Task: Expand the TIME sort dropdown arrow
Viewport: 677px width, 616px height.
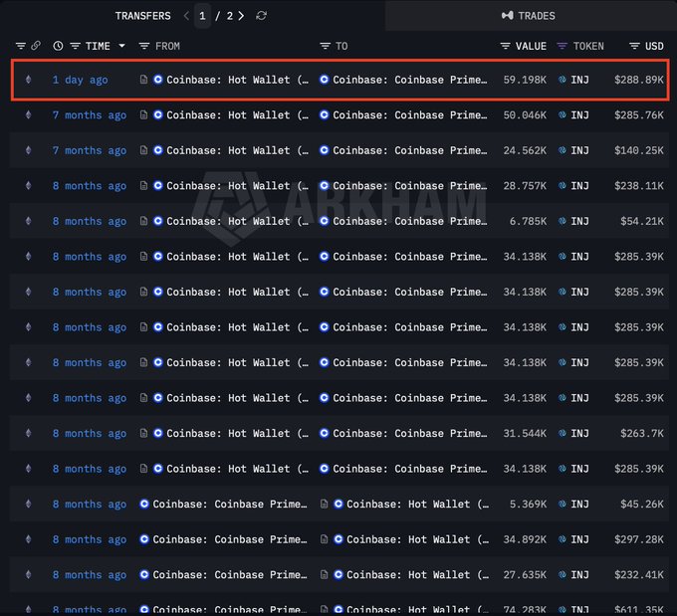Action: [x=122, y=46]
